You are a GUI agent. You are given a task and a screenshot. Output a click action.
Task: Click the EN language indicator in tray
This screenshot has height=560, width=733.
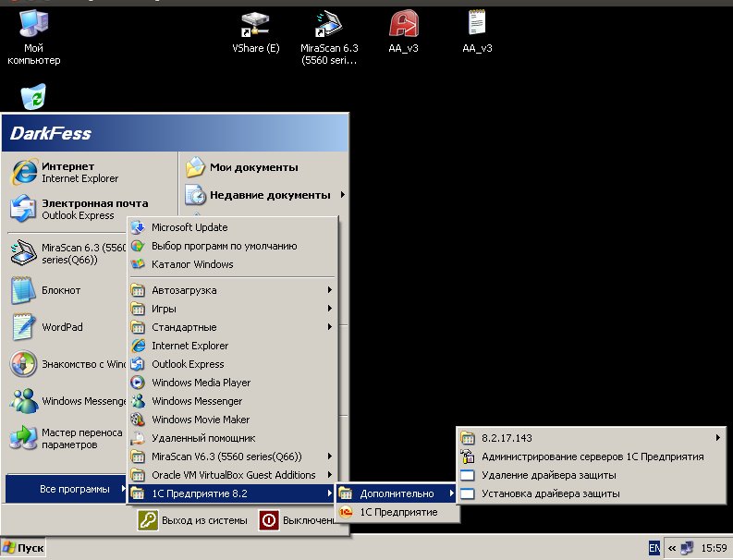coord(654,548)
